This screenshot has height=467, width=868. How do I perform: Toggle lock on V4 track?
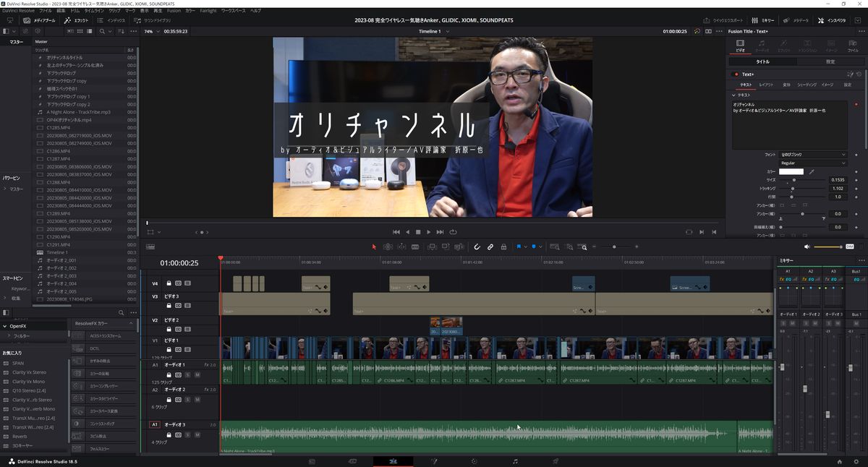pos(169,283)
